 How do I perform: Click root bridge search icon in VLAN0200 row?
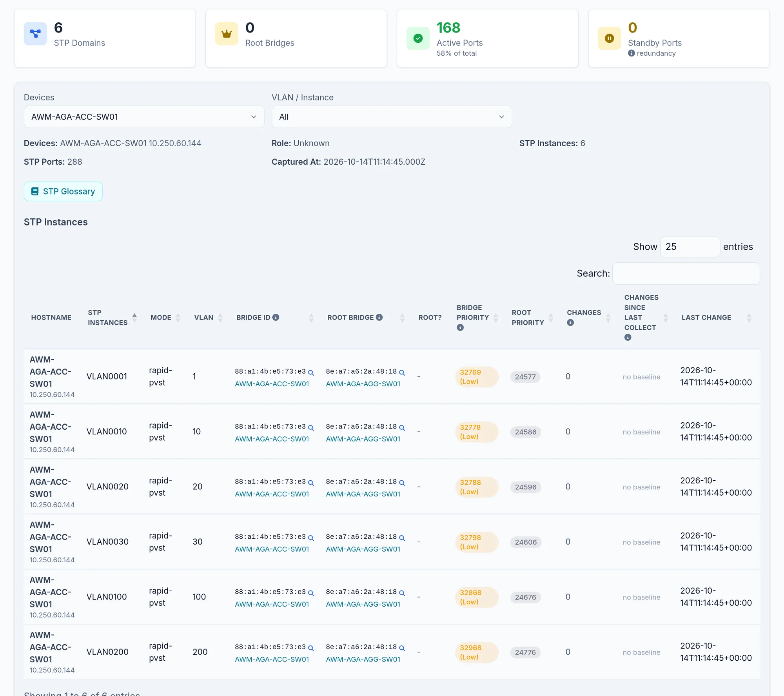pyautogui.click(x=402, y=648)
